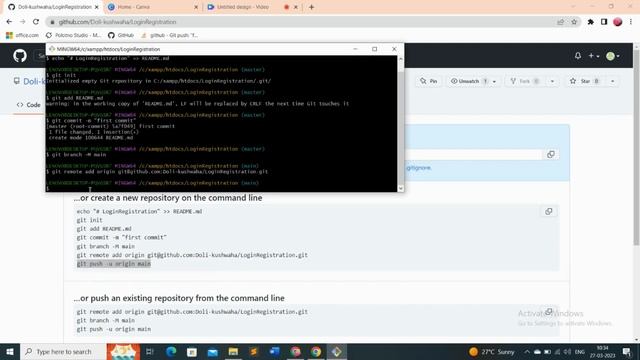Image resolution: width=640 pixels, height=360 pixels.
Task: Close the Untitled design video tab
Action: (296, 7)
